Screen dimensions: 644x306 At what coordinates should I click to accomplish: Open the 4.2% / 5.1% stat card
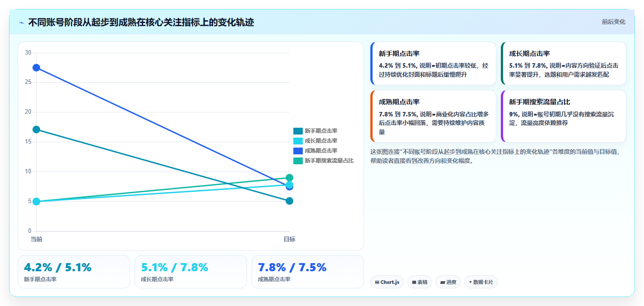click(74, 272)
